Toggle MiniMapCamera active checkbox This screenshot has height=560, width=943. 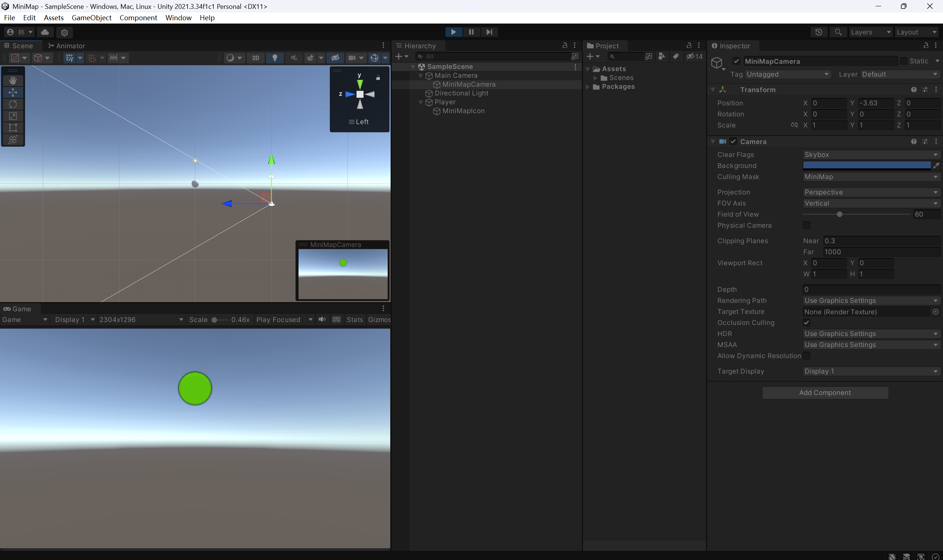(x=736, y=61)
